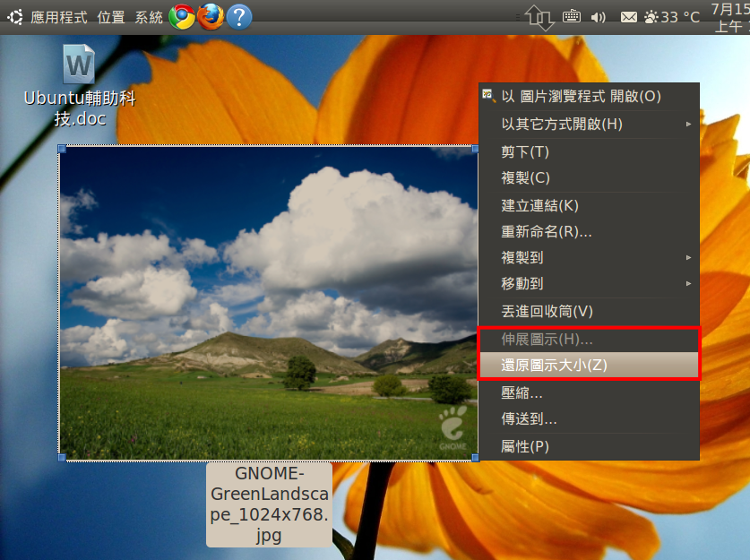Viewport: 750px width, 560px height.
Task: Choose 複製到 menu entry
Action: pos(589,258)
